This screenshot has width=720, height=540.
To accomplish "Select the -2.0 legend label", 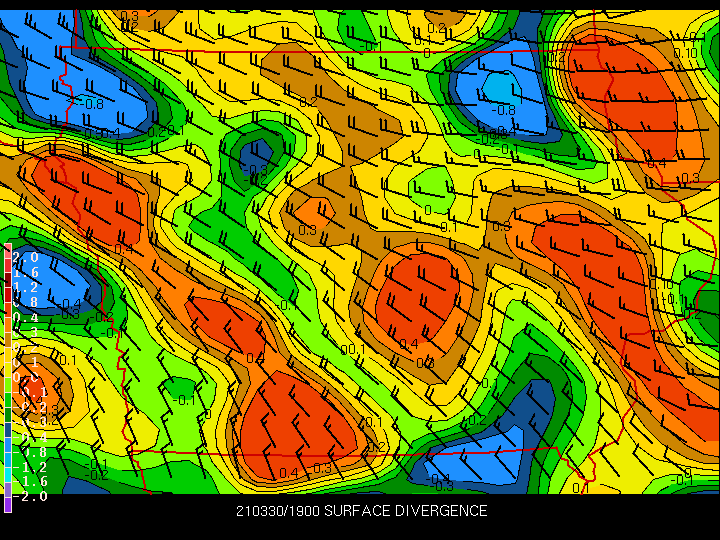I will 30,496.
